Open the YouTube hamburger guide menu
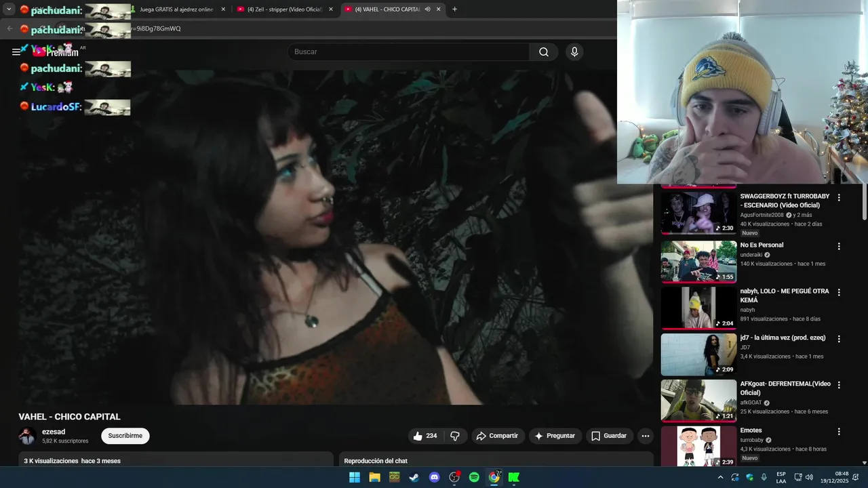 [16, 52]
